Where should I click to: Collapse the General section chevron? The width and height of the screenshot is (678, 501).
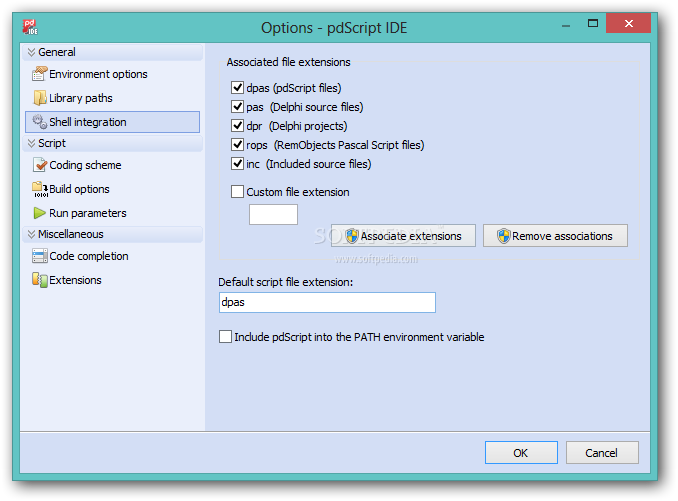[31, 52]
